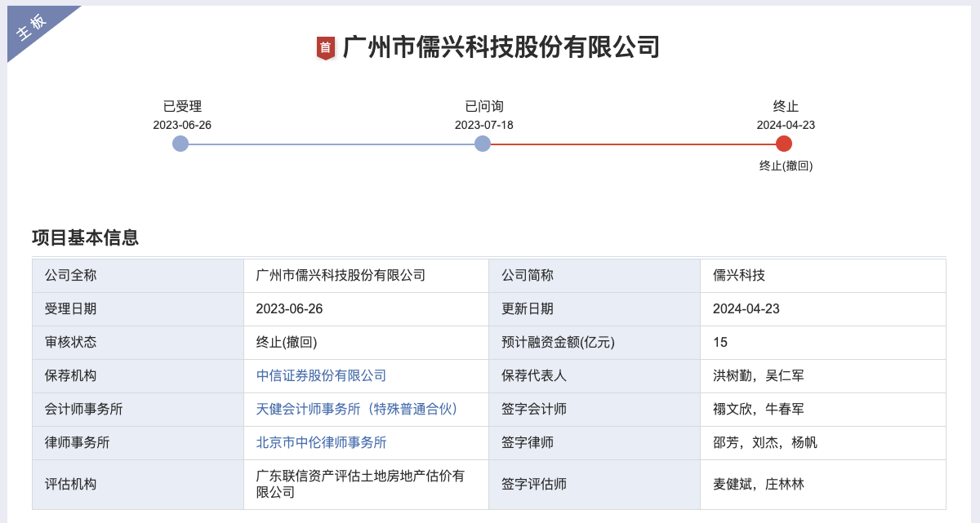Viewport: 980px width, 523px height.
Task: Click the 审核状态 header cell
Action: (x=138, y=343)
